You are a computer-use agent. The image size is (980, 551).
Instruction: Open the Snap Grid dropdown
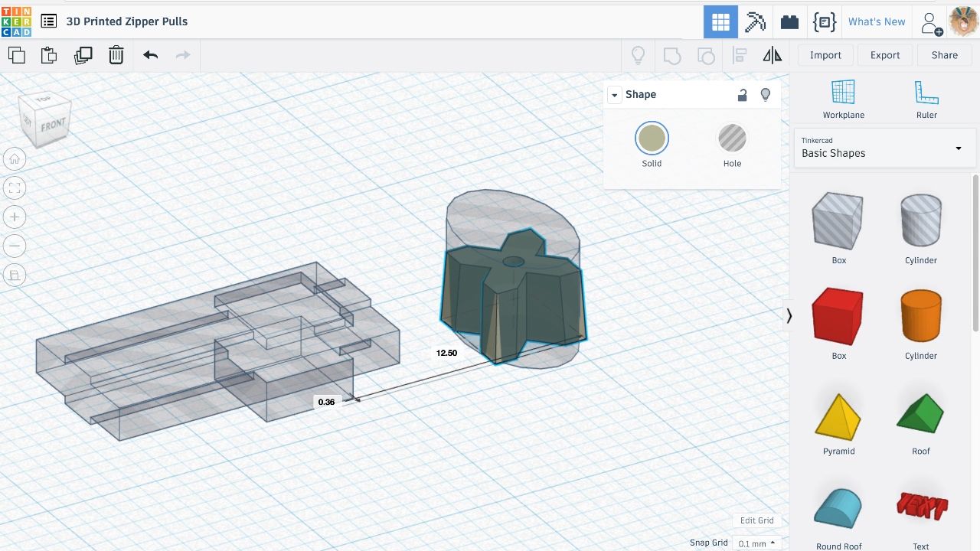tap(755, 543)
